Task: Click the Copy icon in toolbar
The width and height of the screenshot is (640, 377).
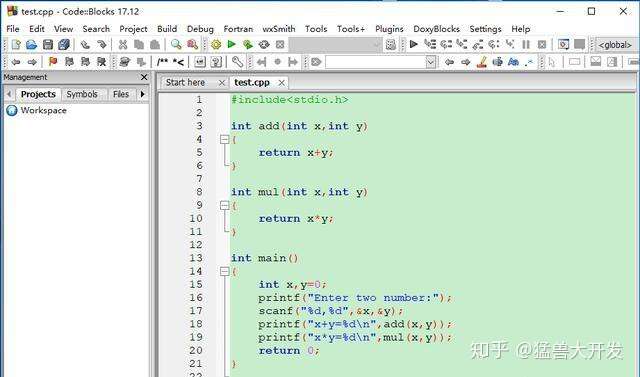Action: tap(139, 44)
